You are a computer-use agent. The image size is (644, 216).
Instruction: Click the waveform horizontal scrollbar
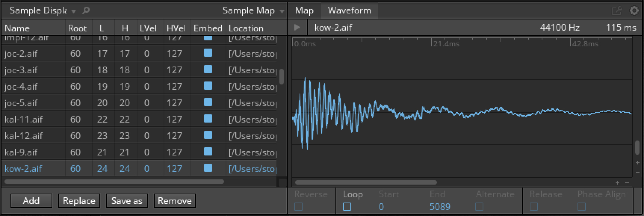(x=366, y=183)
